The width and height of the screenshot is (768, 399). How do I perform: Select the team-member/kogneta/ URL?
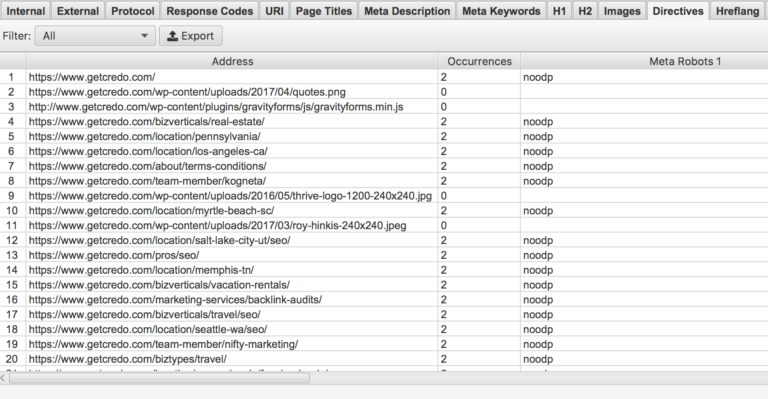coord(147,181)
